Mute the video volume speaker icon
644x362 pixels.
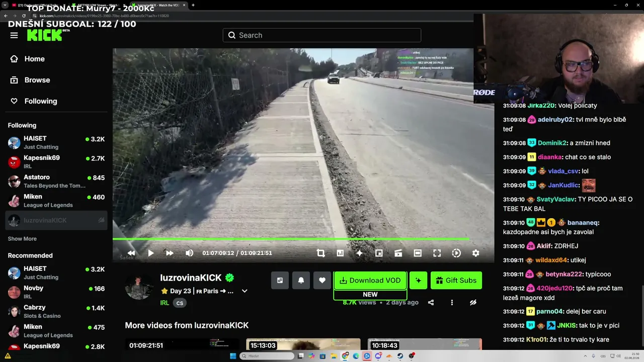point(189,253)
